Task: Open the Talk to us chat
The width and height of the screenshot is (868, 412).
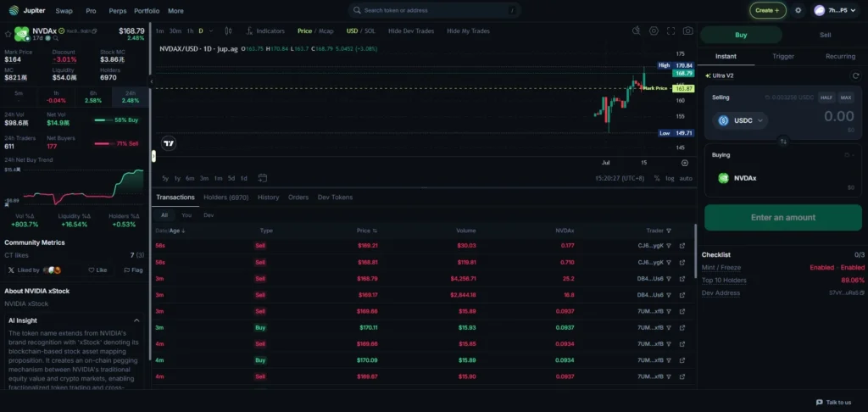Action: pyautogui.click(x=834, y=402)
